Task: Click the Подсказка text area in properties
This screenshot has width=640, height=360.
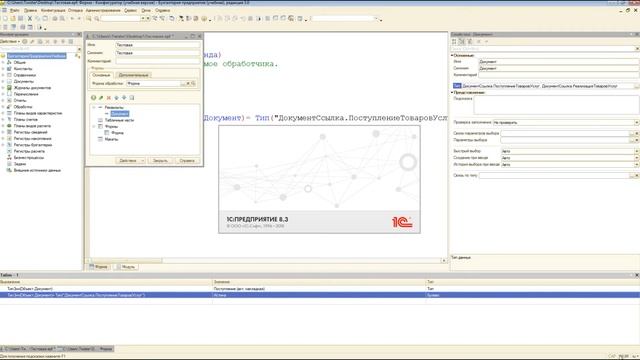Action: point(556,105)
